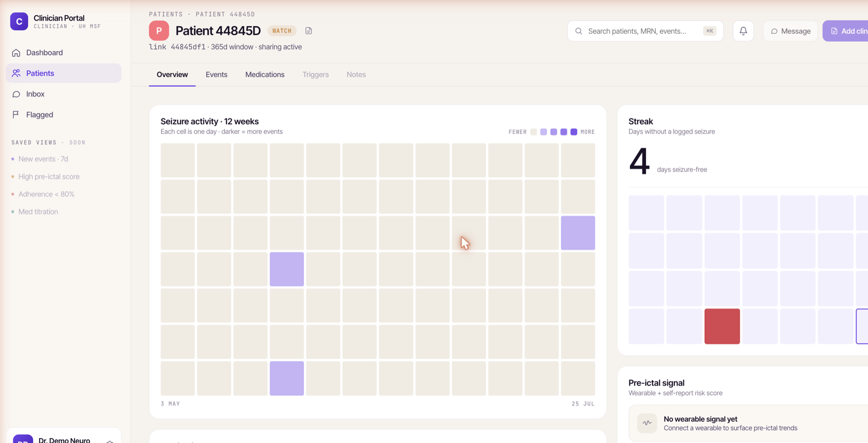
Task: Click the Dashboard home icon
Action: pos(16,53)
